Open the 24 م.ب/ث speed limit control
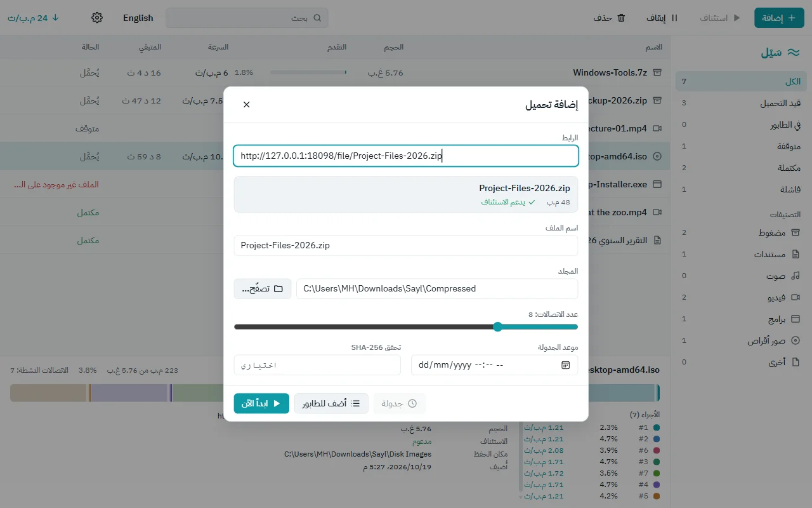Viewport: 812px width, 508px height. point(33,18)
